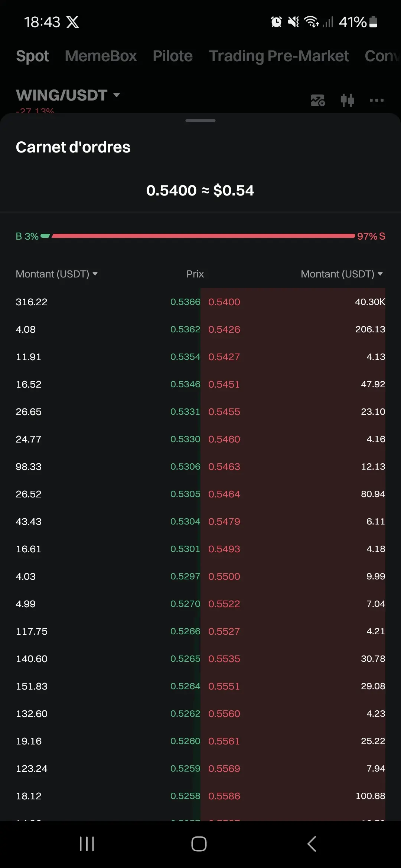Open the Pilote tab
The height and width of the screenshot is (868, 401).
tap(173, 56)
